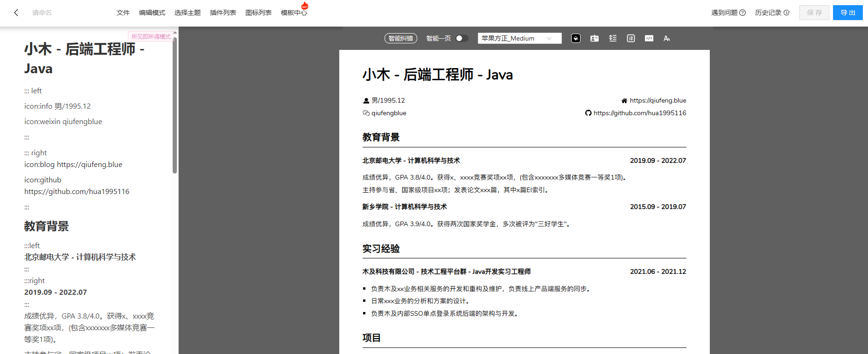Open the 插件列表 menu

(223, 13)
